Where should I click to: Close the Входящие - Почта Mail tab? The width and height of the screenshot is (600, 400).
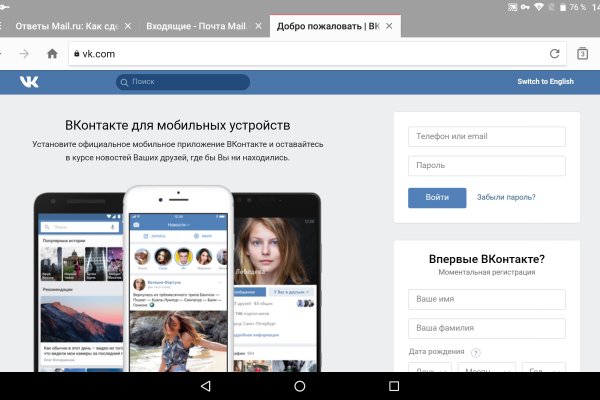click(x=260, y=24)
